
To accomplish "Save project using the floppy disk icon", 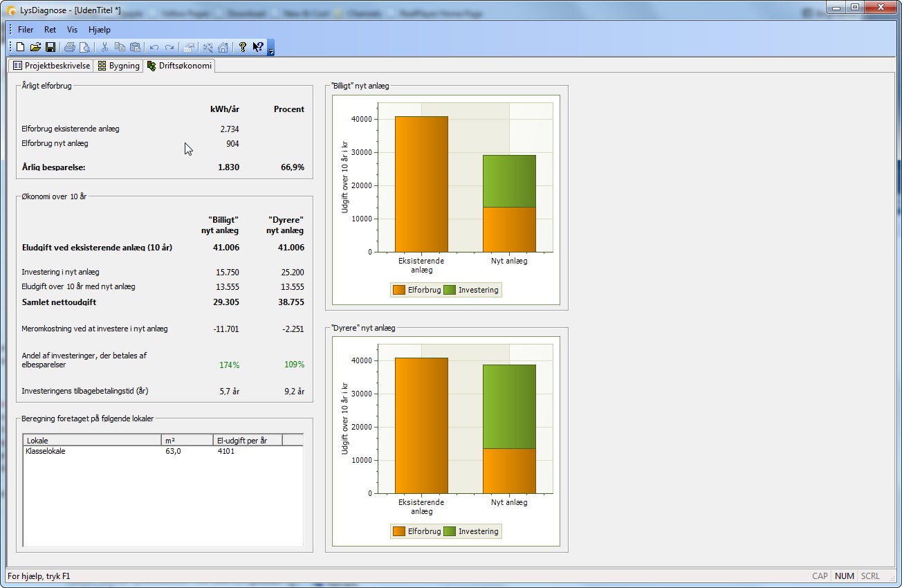I will [x=50, y=47].
